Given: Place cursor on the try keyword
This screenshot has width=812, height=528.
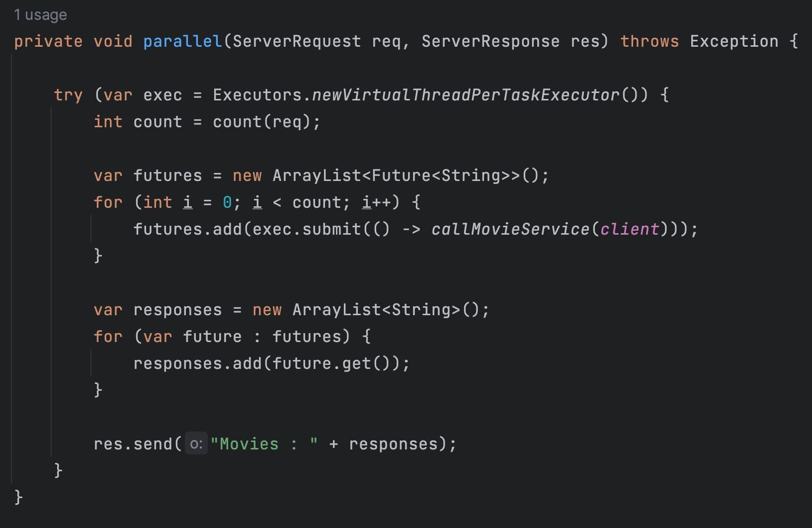Looking at the screenshot, I should [68, 95].
